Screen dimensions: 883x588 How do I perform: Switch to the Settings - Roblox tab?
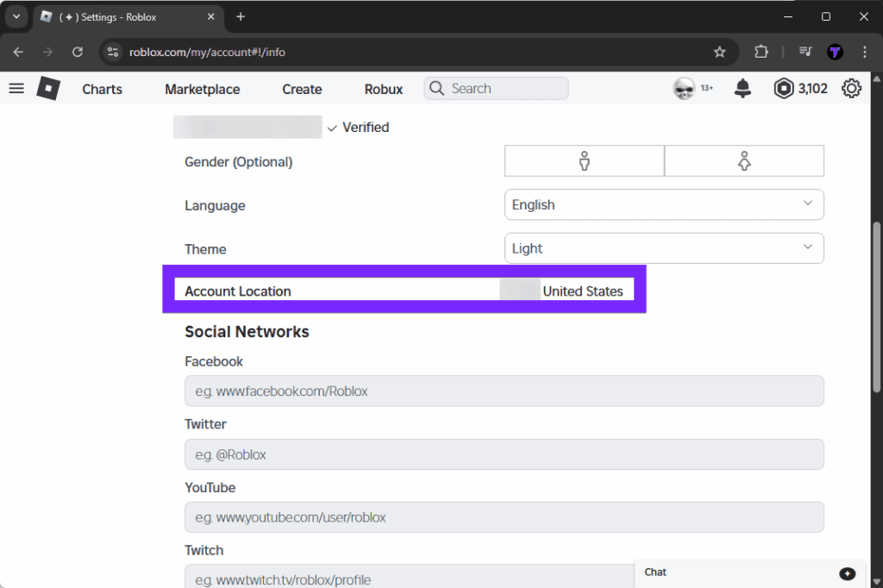[128, 17]
